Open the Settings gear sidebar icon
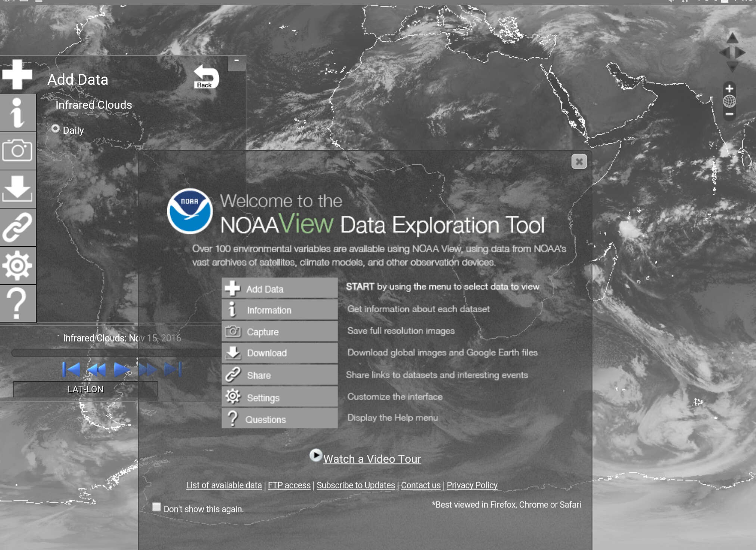756x550 pixels. click(x=17, y=266)
